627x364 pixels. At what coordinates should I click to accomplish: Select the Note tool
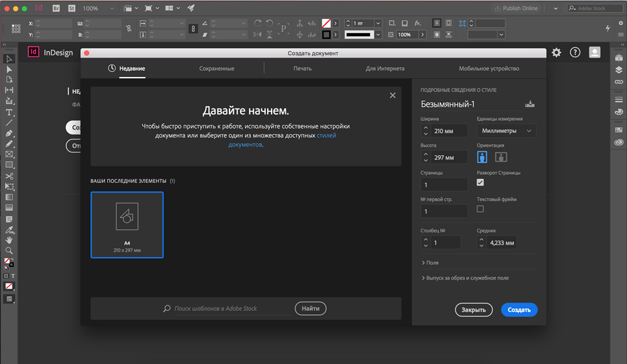[9, 219]
